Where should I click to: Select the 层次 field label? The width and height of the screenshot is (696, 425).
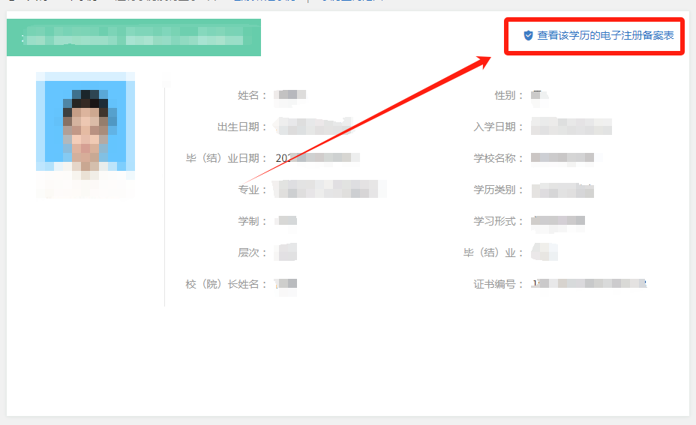point(251,253)
